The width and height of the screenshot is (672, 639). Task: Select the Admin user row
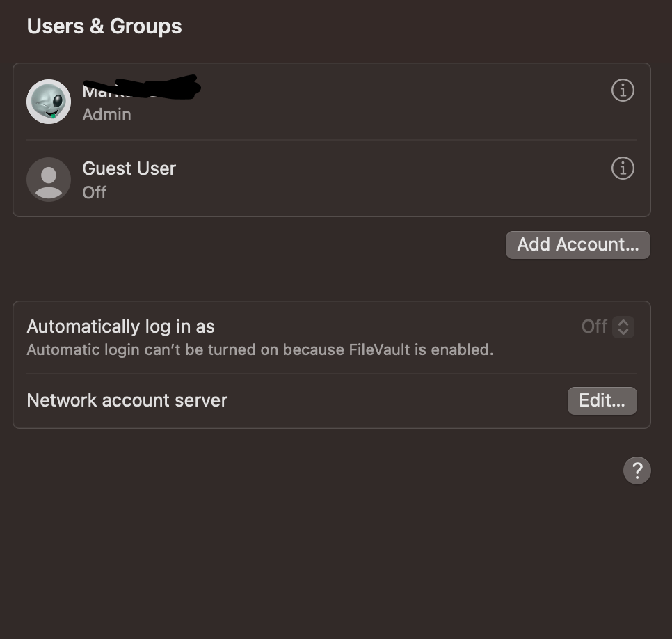click(x=278, y=101)
